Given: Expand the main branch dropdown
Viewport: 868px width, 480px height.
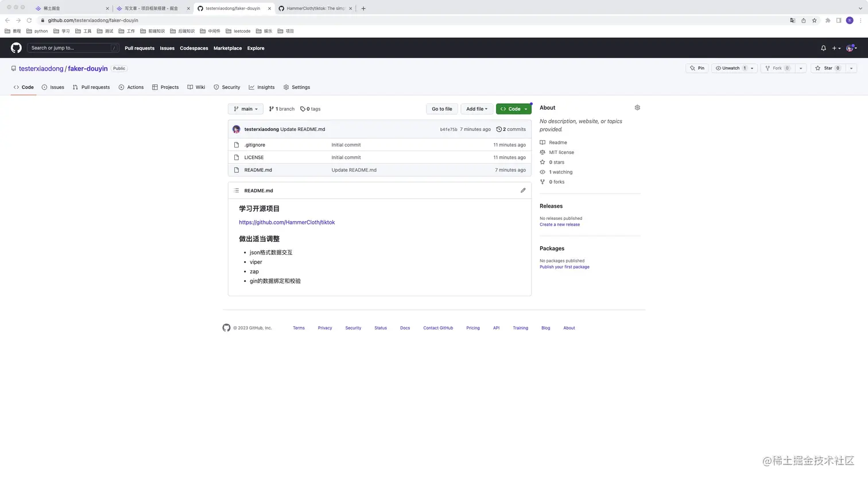Looking at the screenshot, I should coord(246,109).
